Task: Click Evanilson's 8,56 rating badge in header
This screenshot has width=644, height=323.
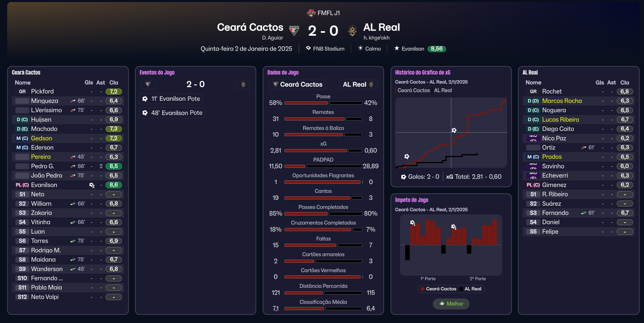Action: point(436,49)
